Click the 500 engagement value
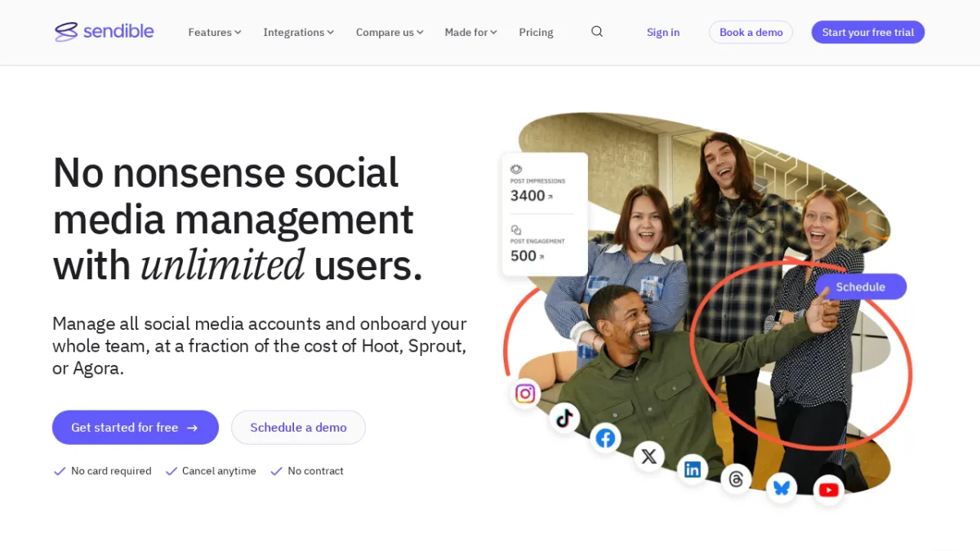 (x=523, y=256)
